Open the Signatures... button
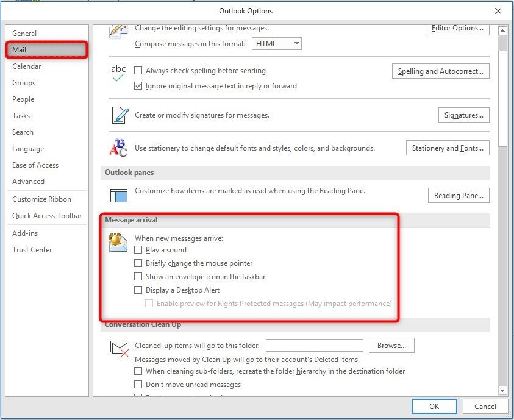Image resolution: width=514 pixels, height=420 pixels. click(463, 115)
